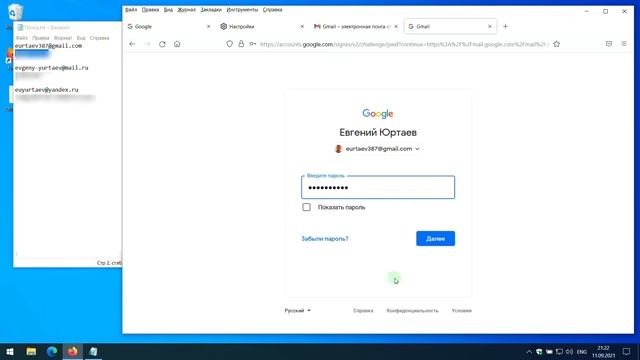Screen dimensions: 640x360
Task: Reload the page in Firefox
Action: 162,44
